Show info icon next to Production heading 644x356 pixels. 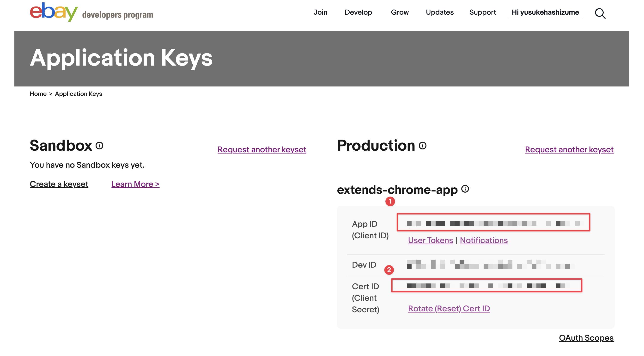click(x=423, y=146)
